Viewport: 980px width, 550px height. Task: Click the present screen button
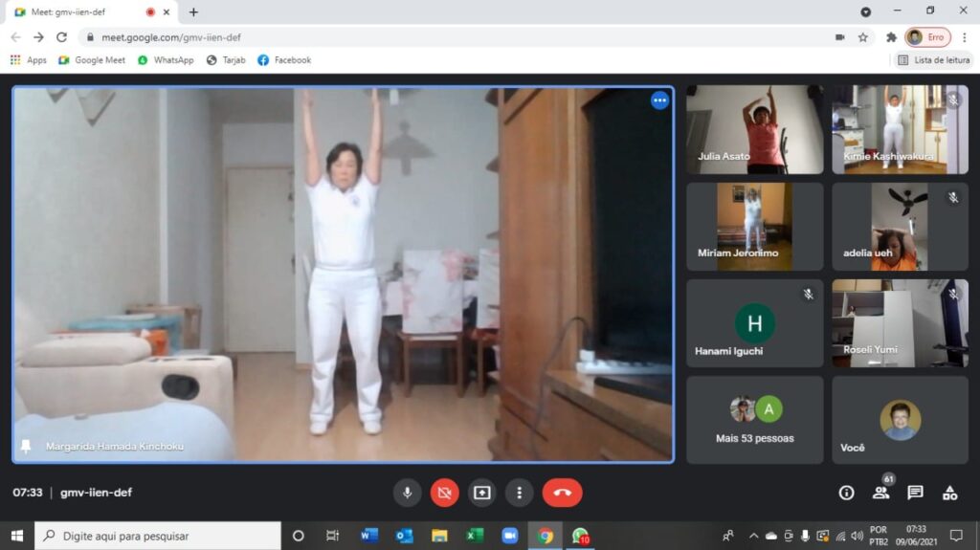click(x=481, y=493)
